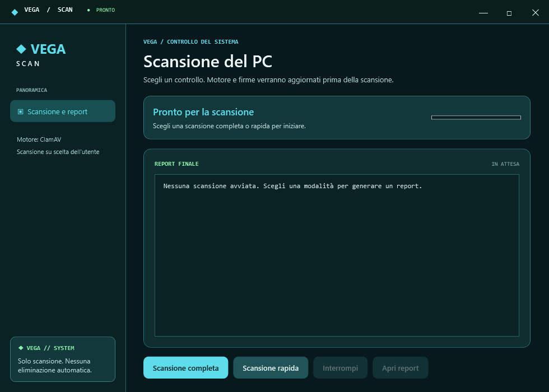549x392 pixels.
Task: Maximize the Vega Scan window
Action: (509, 13)
